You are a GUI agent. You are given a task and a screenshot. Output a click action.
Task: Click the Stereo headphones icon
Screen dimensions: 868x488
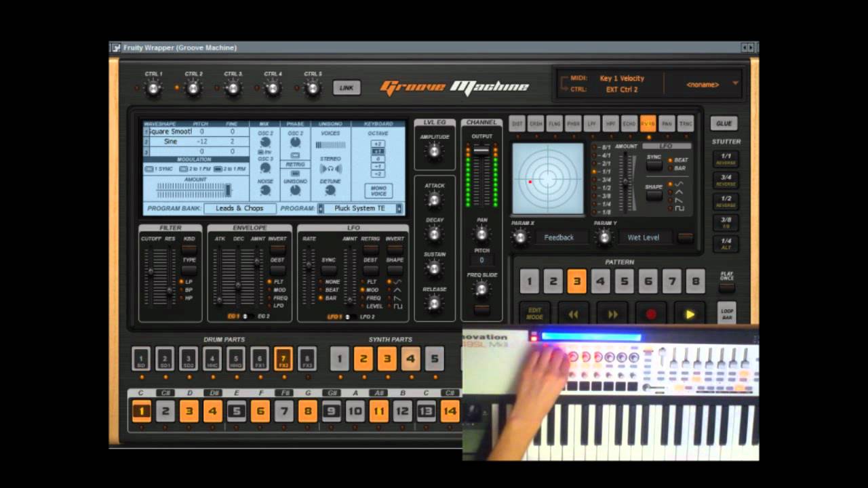pos(331,169)
